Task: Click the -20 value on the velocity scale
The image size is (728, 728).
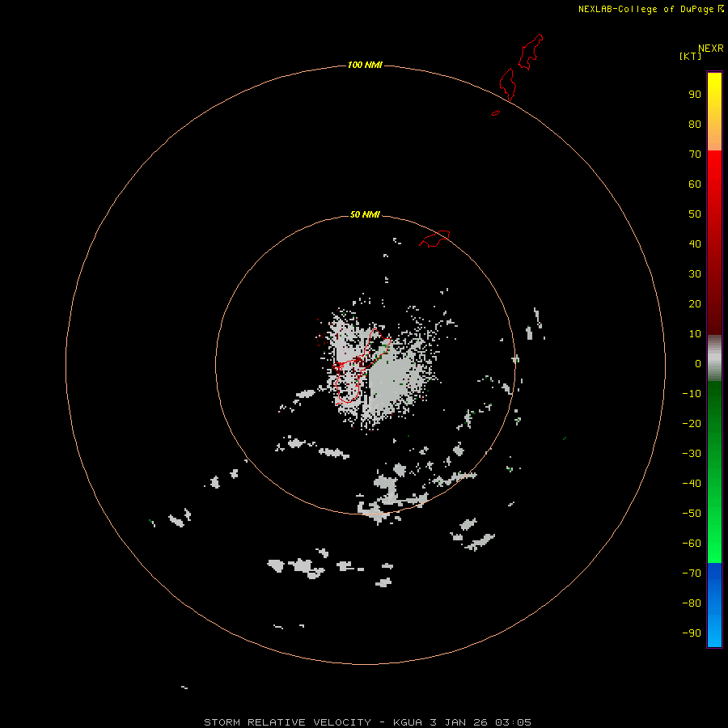Action: (x=692, y=424)
